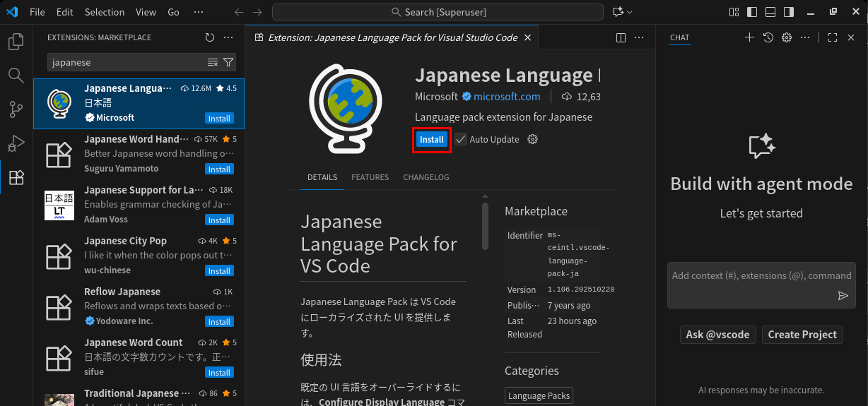868x406 pixels.
Task: Open the Source Control view
Action: (16, 109)
